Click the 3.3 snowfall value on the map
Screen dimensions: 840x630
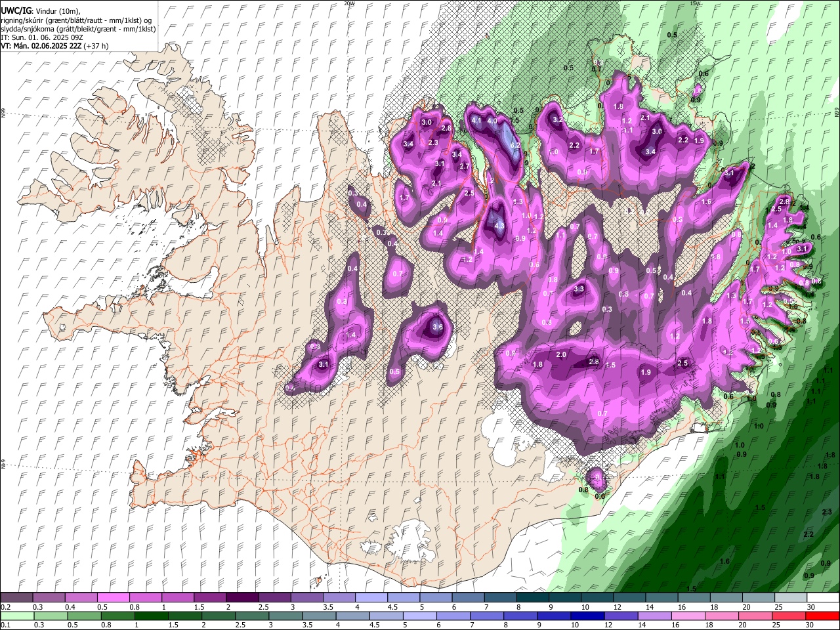click(x=579, y=289)
